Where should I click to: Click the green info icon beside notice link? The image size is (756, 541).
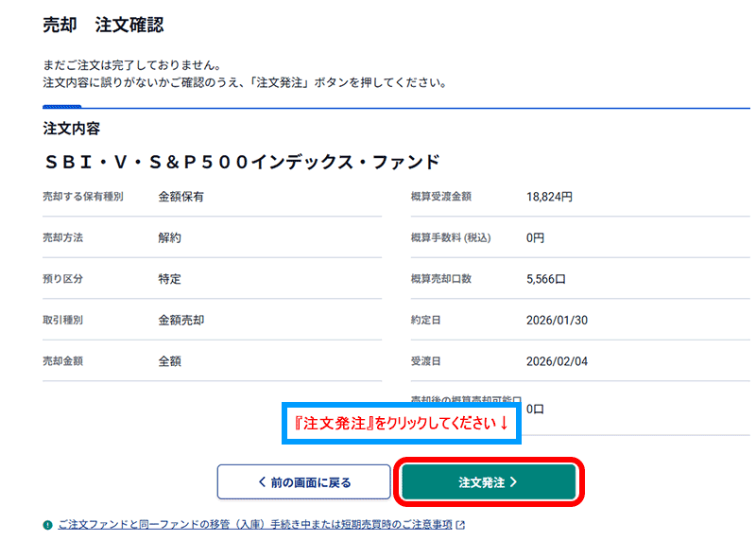(x=47, y=525)
